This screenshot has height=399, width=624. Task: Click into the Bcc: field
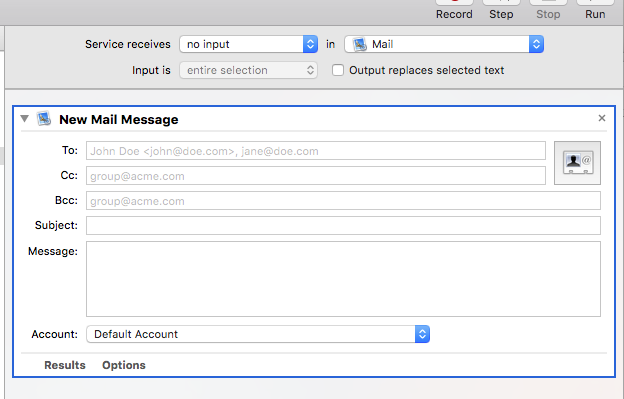tap(343, 201)
